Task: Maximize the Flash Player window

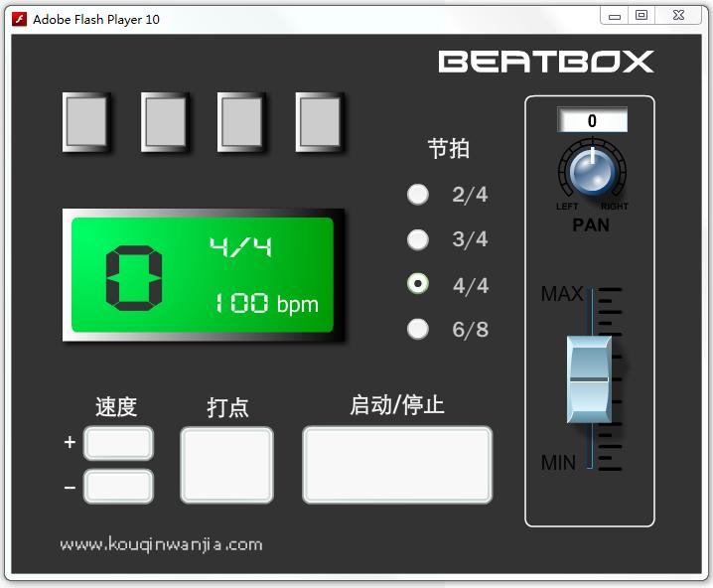Action: (x=642, y=16)
